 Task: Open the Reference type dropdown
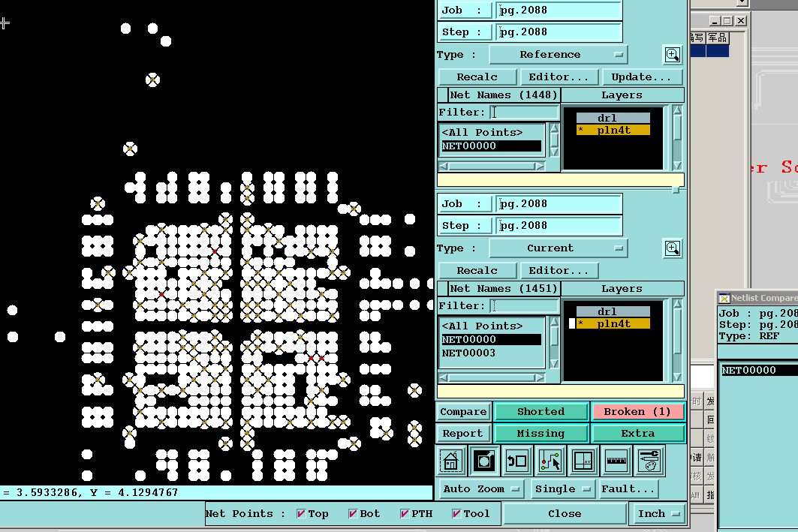point(559,55)
